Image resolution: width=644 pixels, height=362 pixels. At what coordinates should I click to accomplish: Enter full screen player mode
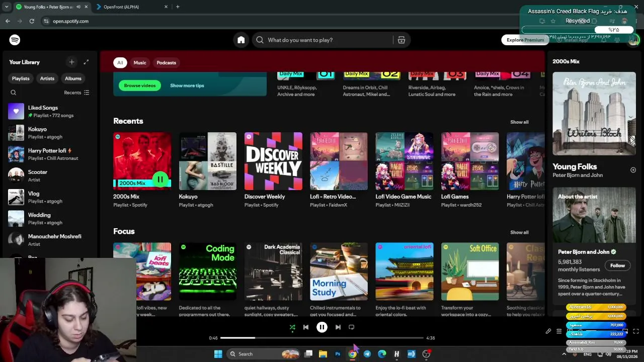(x=636, y=331)
